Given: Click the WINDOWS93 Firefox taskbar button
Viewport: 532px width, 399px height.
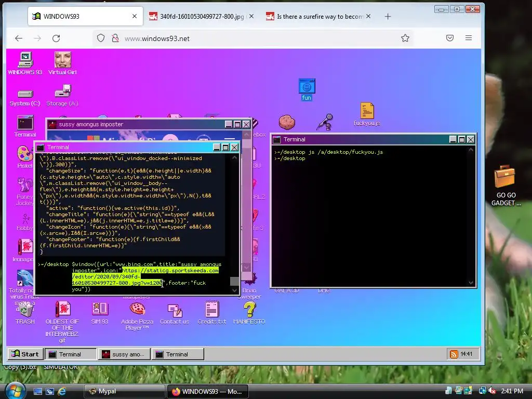Looking at the screenshot, I should 208,391.
